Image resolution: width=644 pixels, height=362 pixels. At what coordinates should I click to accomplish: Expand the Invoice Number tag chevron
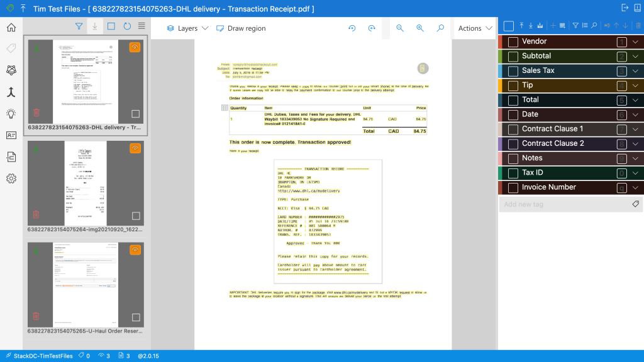coord(635,187)
